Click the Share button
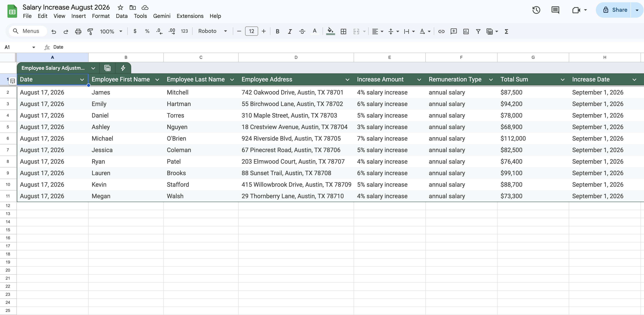 click(x=614, y=10)
